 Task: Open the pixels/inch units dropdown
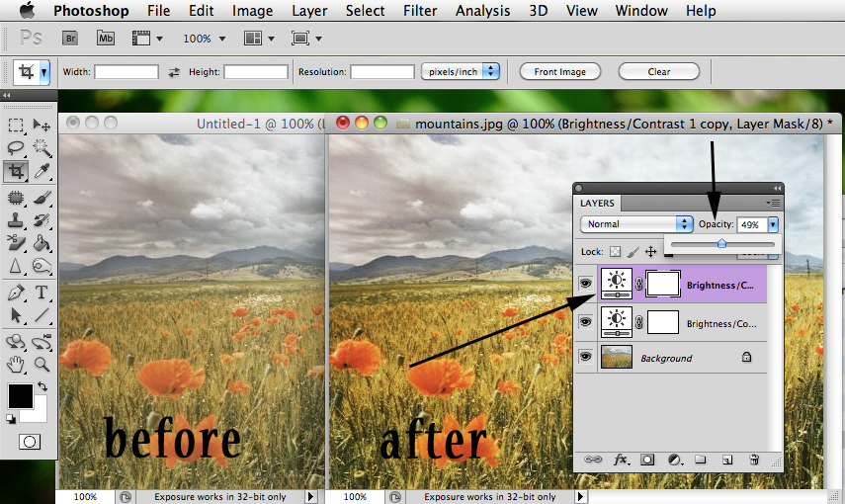(x=461, y=72)
